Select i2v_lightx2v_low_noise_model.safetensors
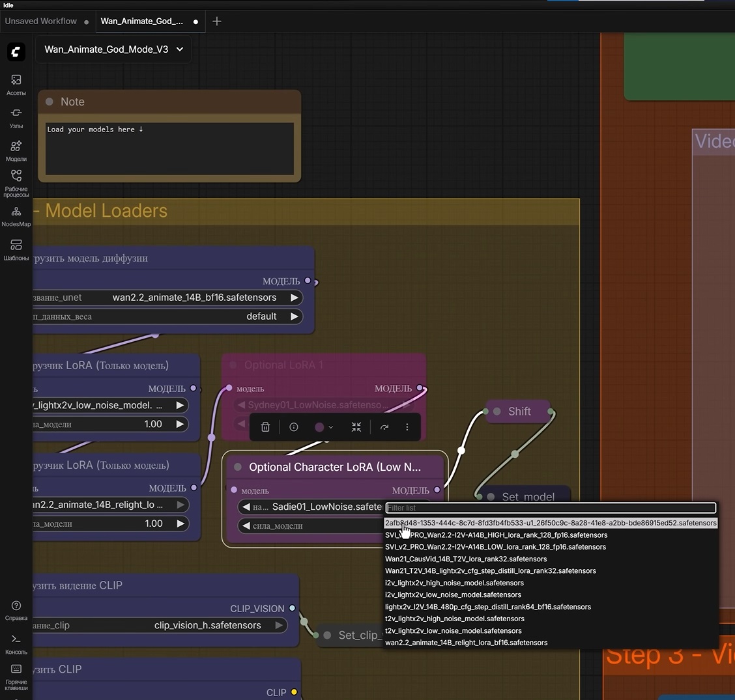This screenshot has height=700, width=735. (551, 595)
